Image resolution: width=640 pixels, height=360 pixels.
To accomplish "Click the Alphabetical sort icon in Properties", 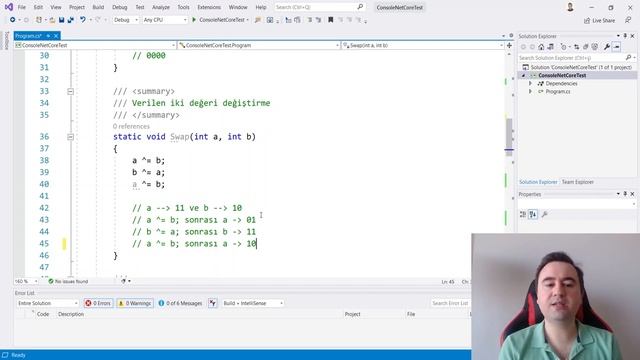I will coord(533,214).
